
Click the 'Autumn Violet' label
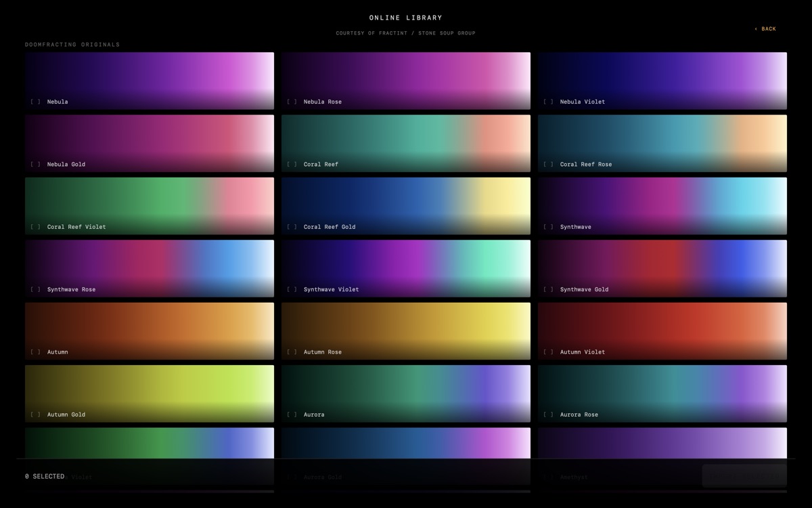(x=583, y=352)
